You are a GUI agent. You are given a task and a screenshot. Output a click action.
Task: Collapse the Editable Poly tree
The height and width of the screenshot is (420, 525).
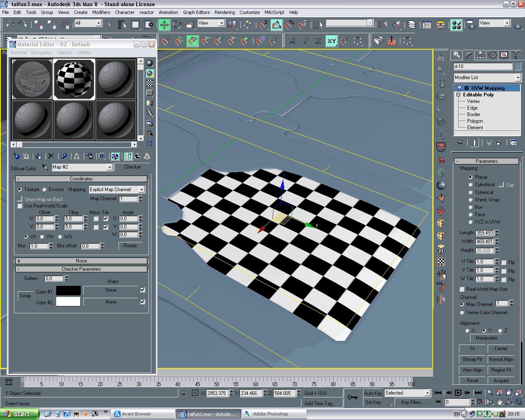[x=459, y=95]
